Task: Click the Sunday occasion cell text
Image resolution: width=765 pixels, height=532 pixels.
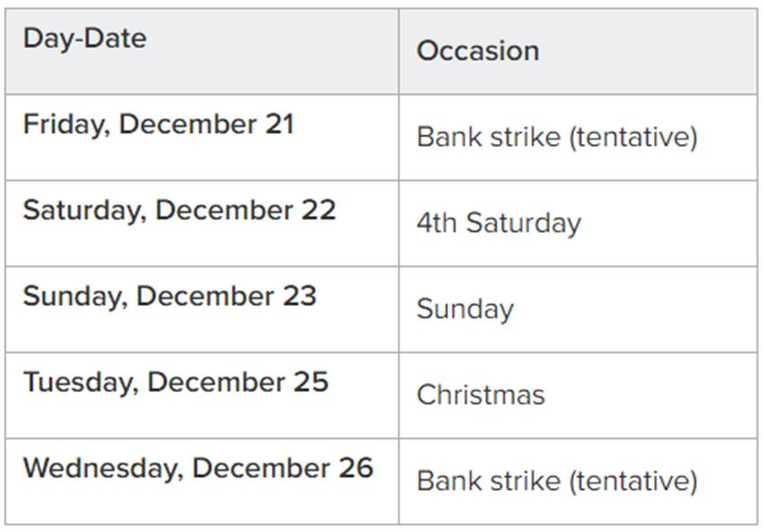Action: pyautogui.click(x=464, y=310)
